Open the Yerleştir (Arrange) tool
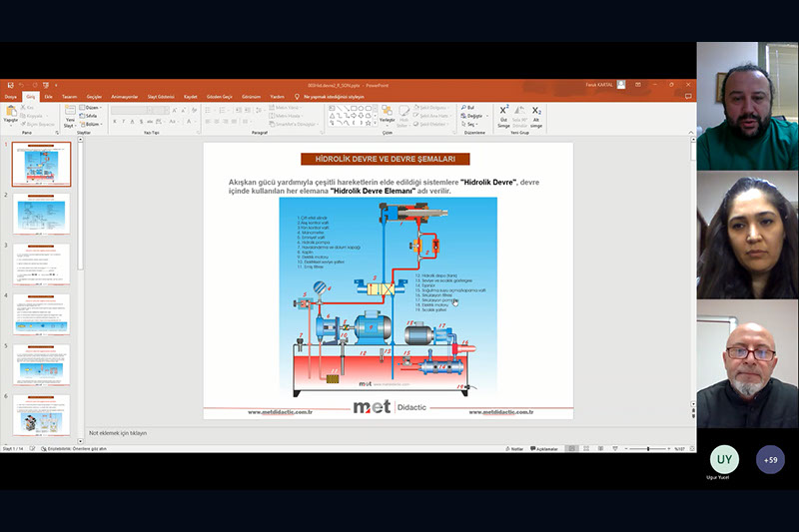 coord(387,115)
